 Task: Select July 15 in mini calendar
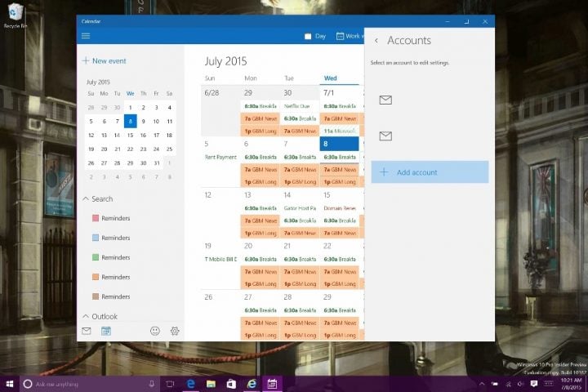pyautogui.click(x=130, y=135)
